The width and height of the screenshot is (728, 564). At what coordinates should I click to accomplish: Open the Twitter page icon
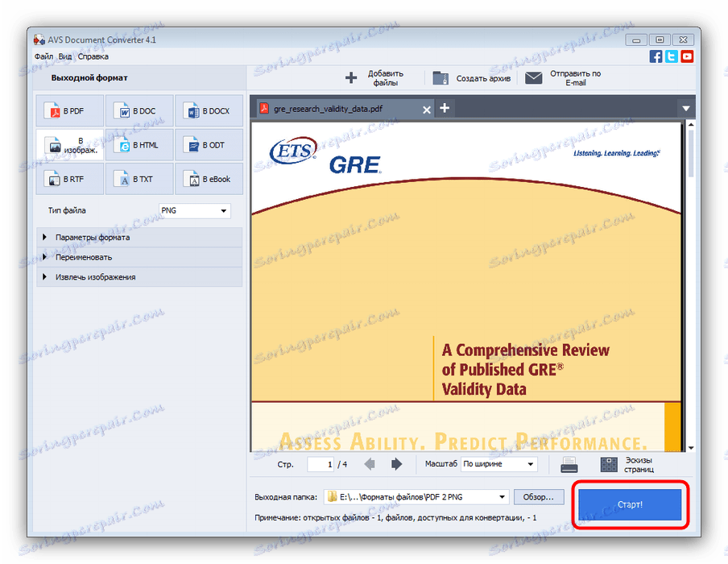672,56
